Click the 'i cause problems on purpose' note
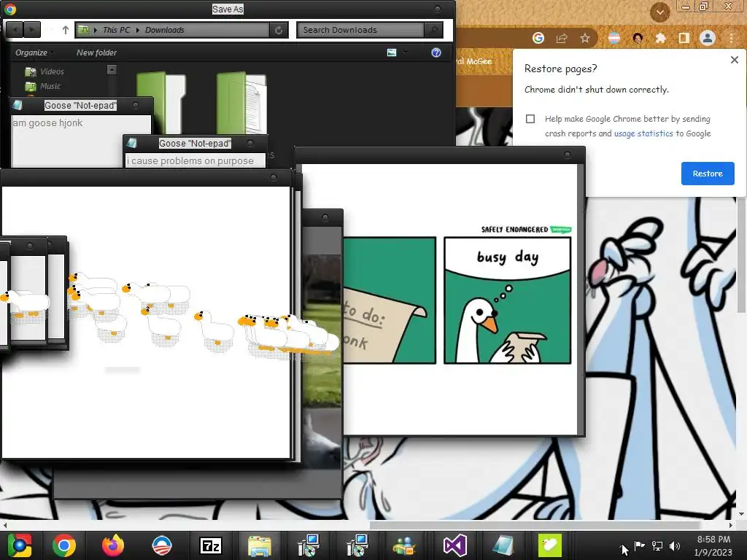 (x=190, y=161)
